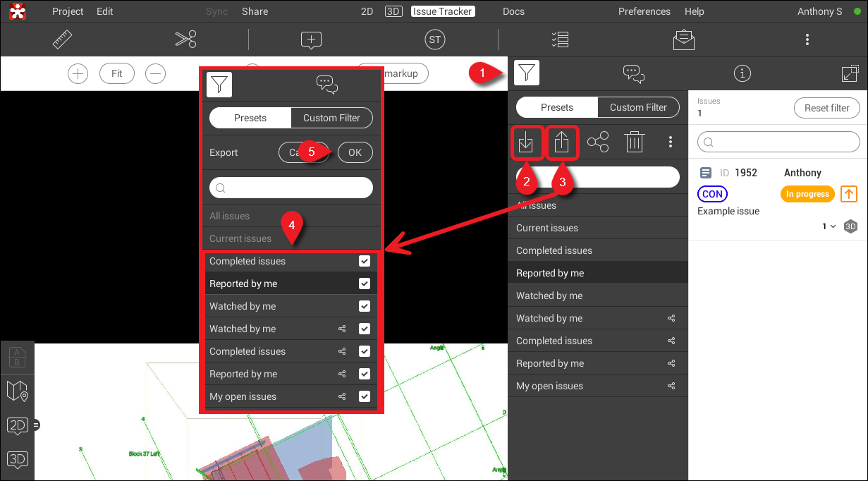Open the Preferences menu

[x=643, y=11]
